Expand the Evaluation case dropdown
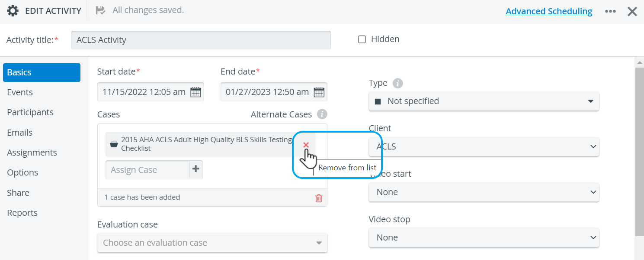This screenshot has width=644, height=260. point(212,243)
